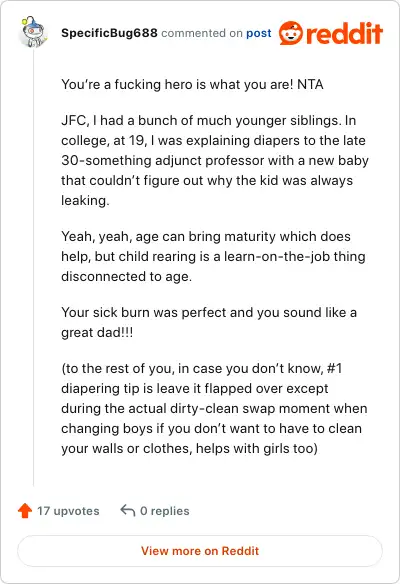The image size is (400, 584).
Task: Click the 'NTA' verdict in first line
Action: pyautogui.click(x=310, y=85)
